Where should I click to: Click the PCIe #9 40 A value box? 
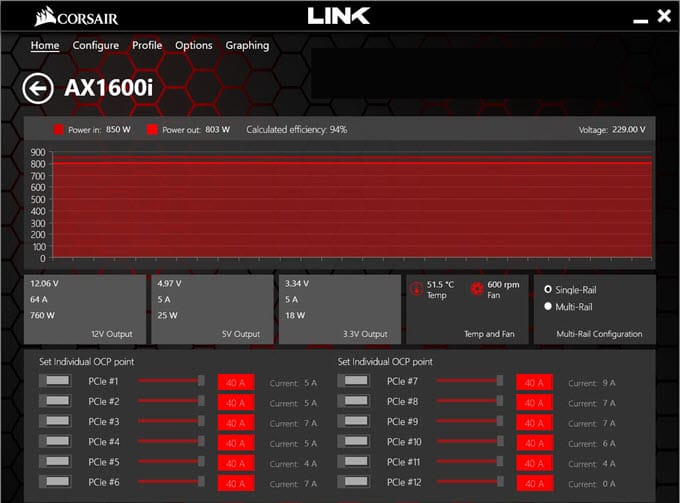click(535, 423)
